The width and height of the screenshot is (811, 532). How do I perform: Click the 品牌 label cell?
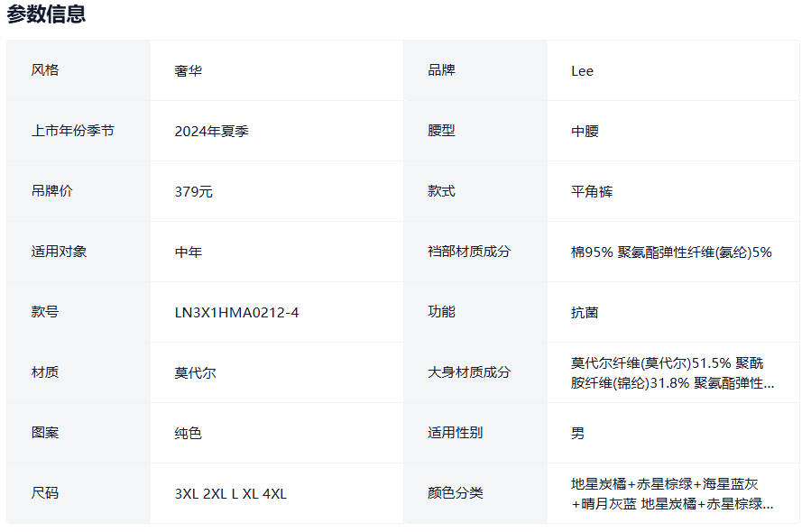[441, 70]
